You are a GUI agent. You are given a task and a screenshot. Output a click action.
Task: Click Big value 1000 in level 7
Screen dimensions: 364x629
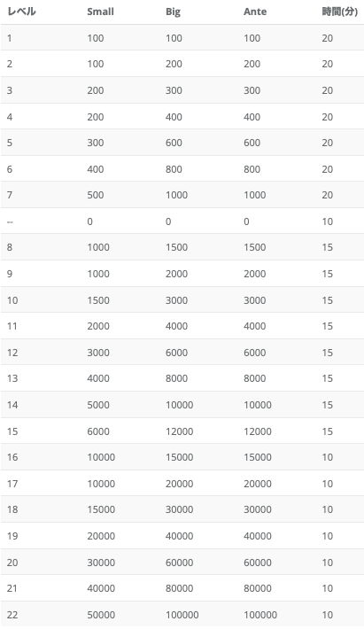(x=176, y=195)
